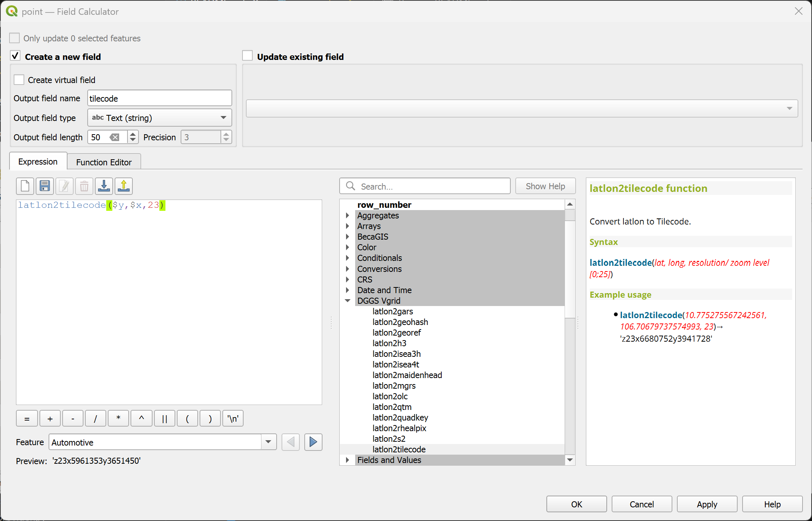
Task: Collapse the DGGS Vgrid function group
Action: coord(348,301)
